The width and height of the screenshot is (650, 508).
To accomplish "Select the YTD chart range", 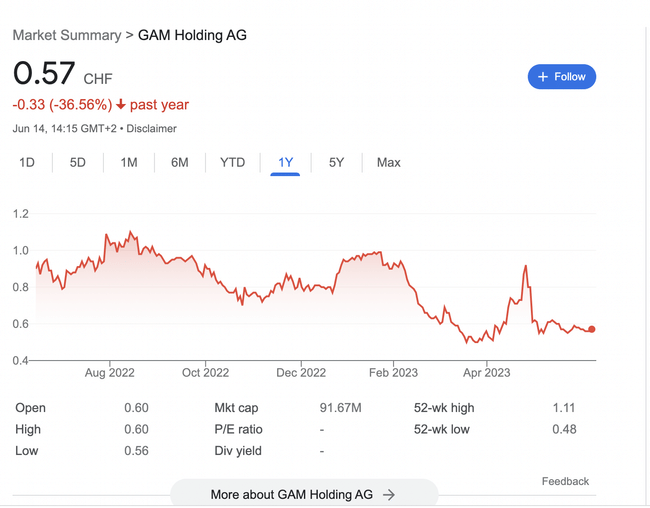I will tap(232, 162).
